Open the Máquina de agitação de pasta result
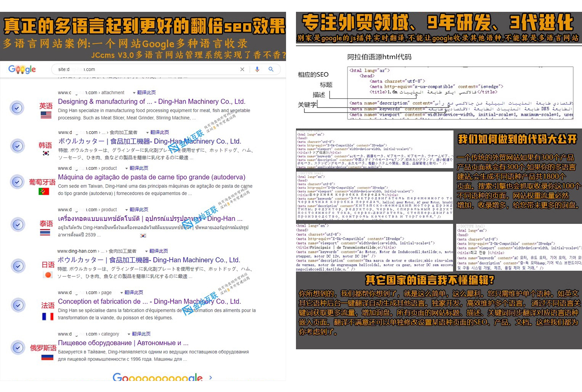Screen dimensions: 582x392 [151, 177]
